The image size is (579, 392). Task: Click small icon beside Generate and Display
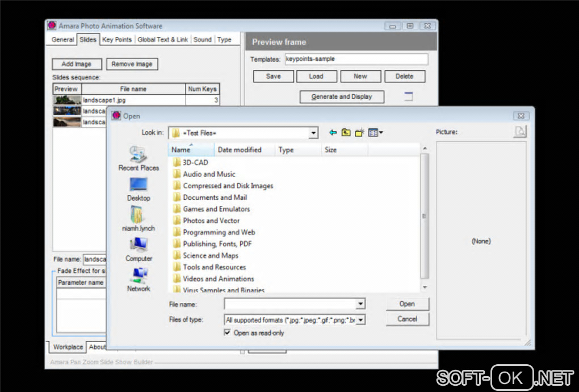[408, 96]
